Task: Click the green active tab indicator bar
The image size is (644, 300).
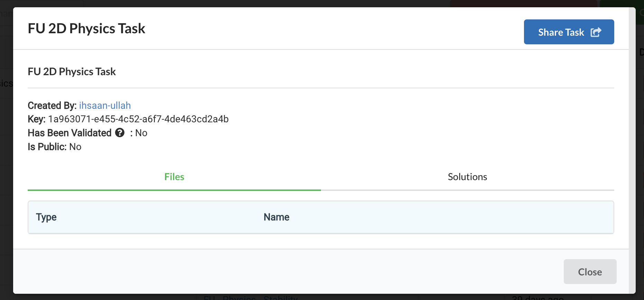Action: (174, 191)
